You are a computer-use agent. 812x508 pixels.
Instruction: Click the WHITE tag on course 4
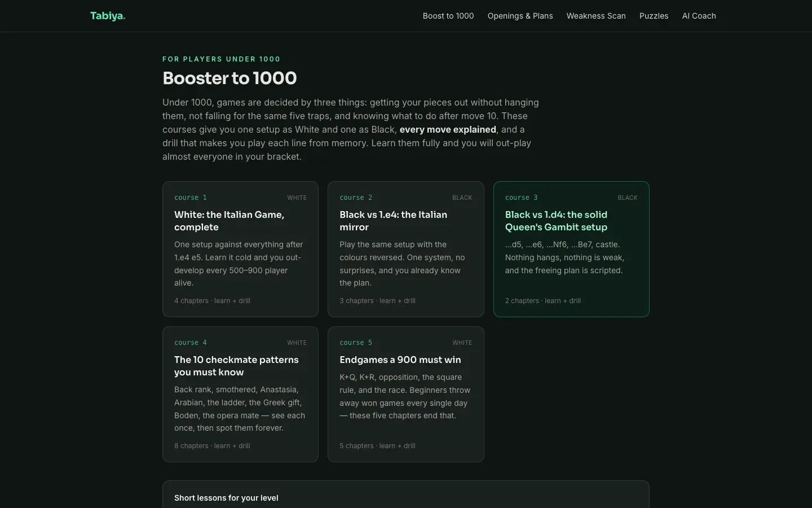click(x=297, y=343)
